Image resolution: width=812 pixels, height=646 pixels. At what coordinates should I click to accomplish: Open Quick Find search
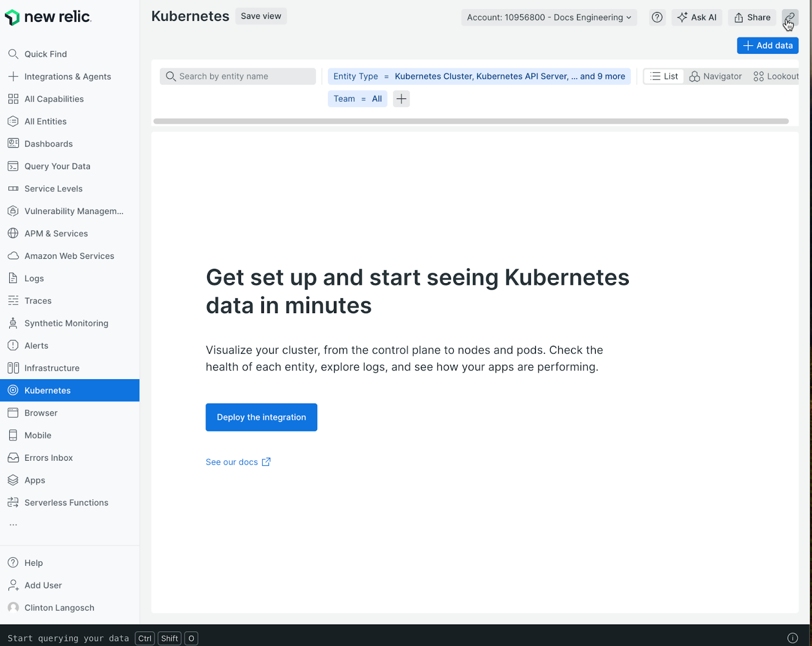pyautogui.click(x=45, y=54)
